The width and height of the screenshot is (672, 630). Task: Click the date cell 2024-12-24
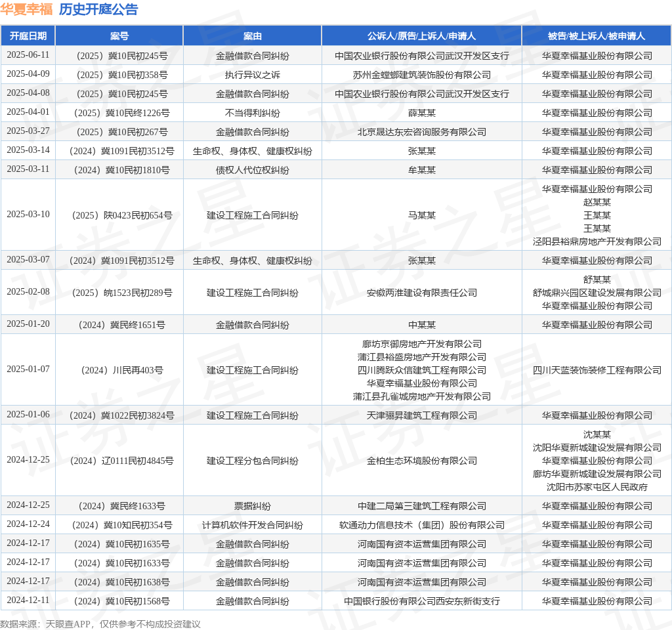28,524
